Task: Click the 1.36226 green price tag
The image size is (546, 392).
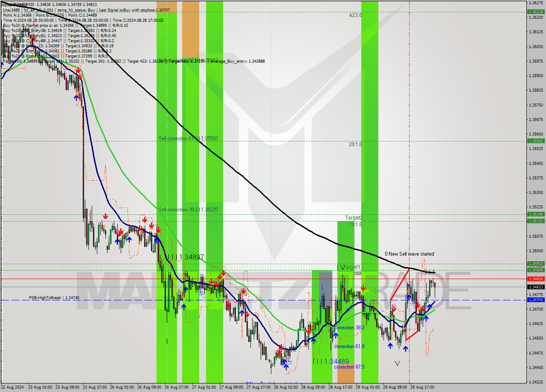Action: coord(535,12)
